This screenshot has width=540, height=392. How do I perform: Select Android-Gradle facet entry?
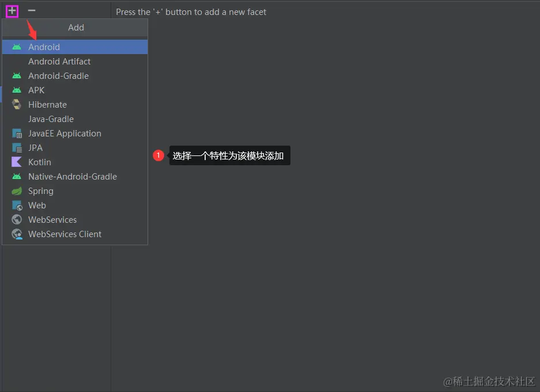click(75, 75)
